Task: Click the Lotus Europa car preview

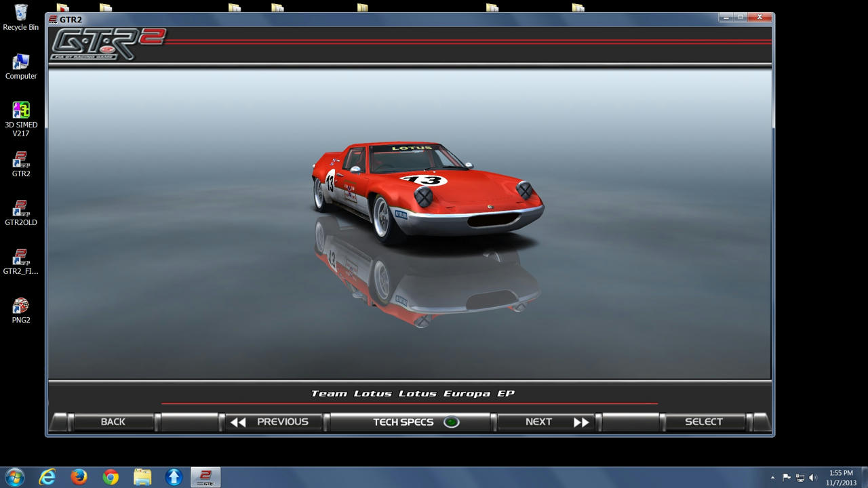Action: [427, 192]
